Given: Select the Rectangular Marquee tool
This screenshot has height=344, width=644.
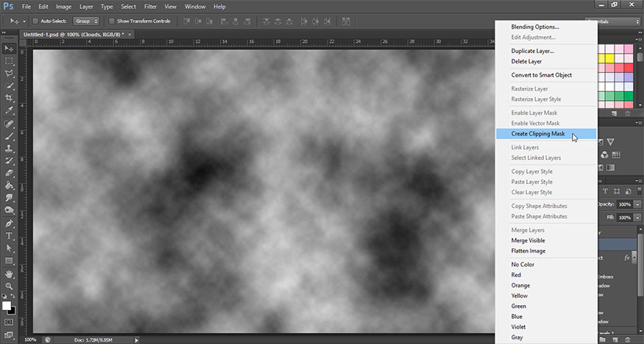Looking at the screenshot, I should (10, 61).
